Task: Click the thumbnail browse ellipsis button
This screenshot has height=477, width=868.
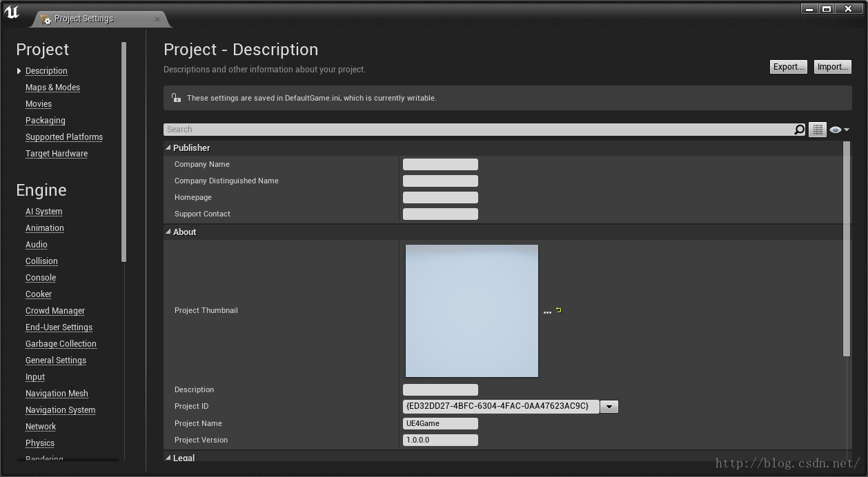Action: tap(547, 312)
